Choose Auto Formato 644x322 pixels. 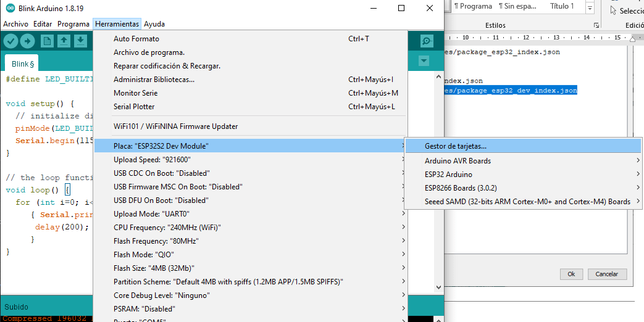pyautogui.click(x=251, y=39)
